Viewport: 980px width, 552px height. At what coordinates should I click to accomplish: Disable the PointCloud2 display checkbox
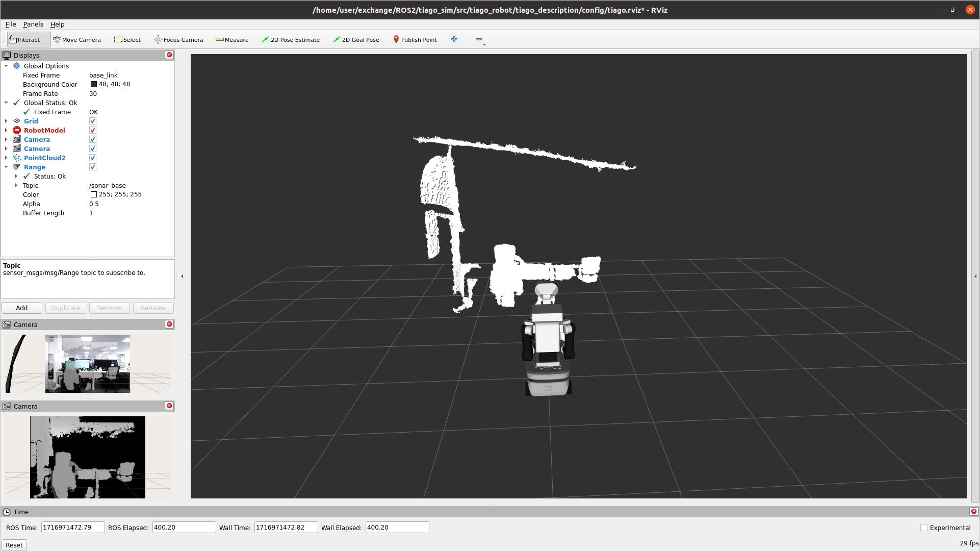click(93, 158)
